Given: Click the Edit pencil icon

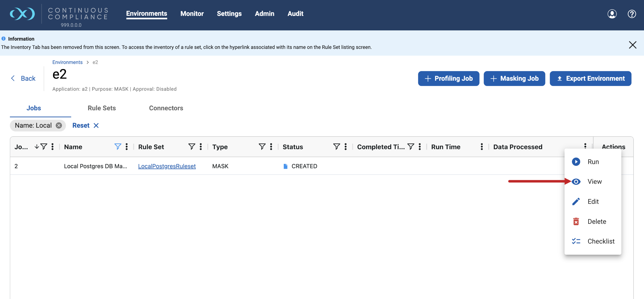Looking at the screenshot, I should tap(576, 201).
